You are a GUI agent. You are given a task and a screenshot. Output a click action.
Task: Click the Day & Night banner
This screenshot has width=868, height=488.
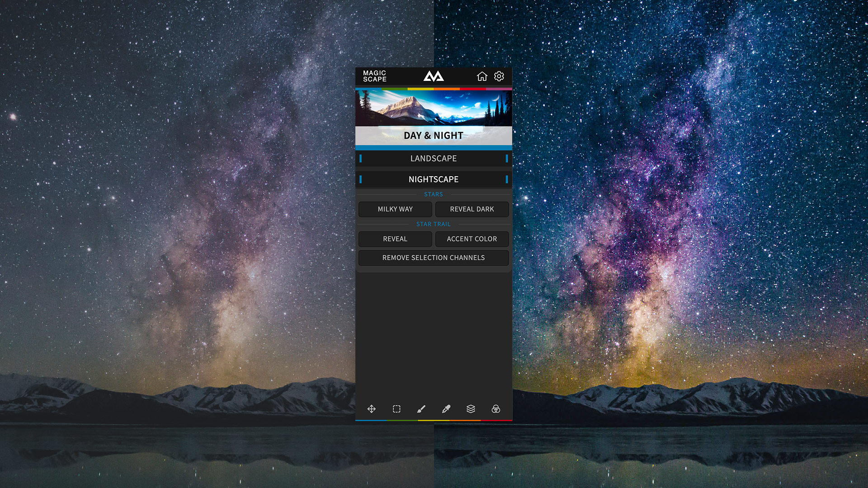click(x=434, y=117)
